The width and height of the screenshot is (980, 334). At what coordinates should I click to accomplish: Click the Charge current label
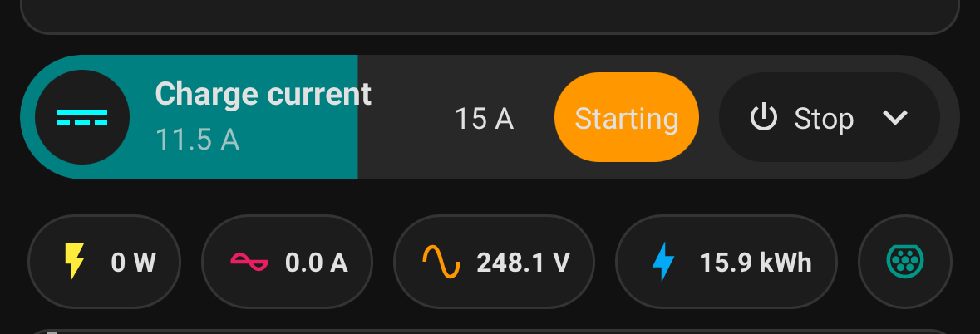(263, 95)
